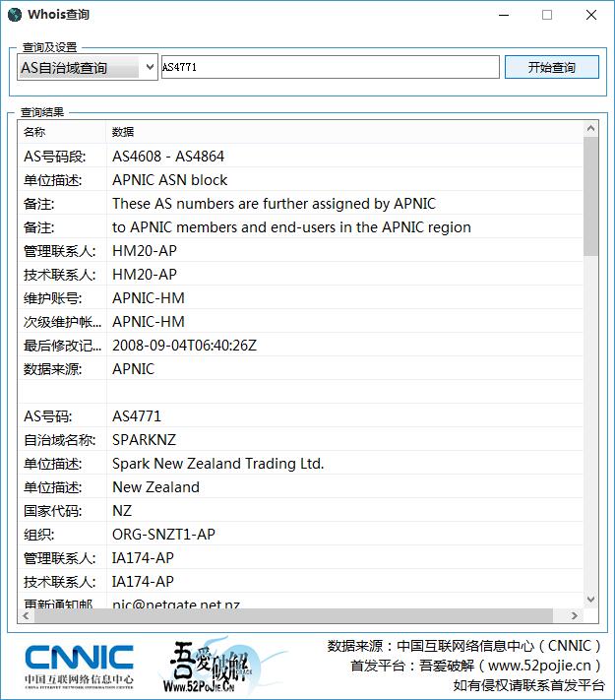Select the 2008-09-04T06:40:26Z timestamp row
The height and width of the screenshot is (700, 615).
300,346
